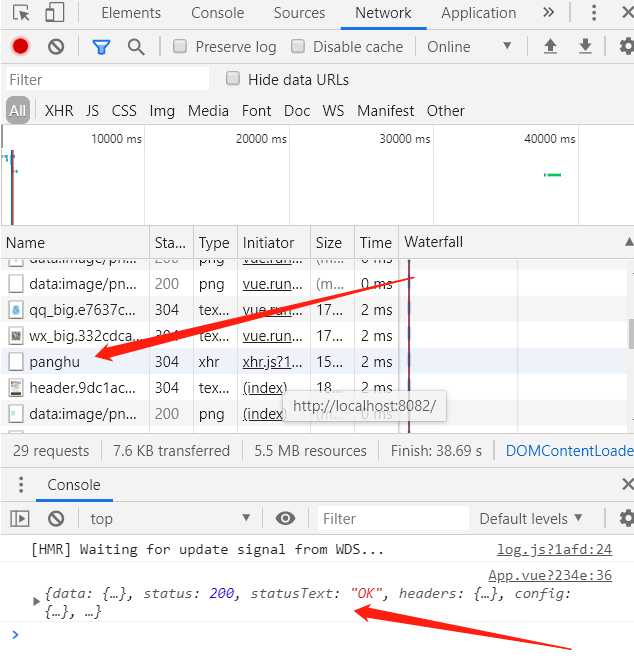Filter requests by XHR type
634x663 pixels.
coord(59,110)
